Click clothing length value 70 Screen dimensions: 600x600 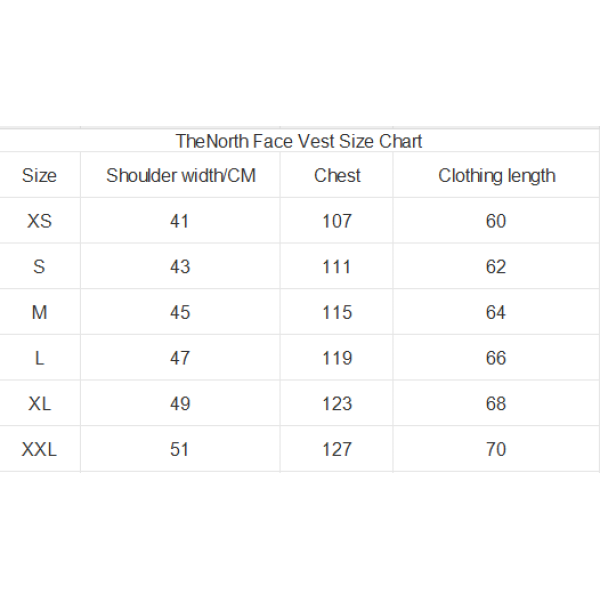[x=496, y=449]
